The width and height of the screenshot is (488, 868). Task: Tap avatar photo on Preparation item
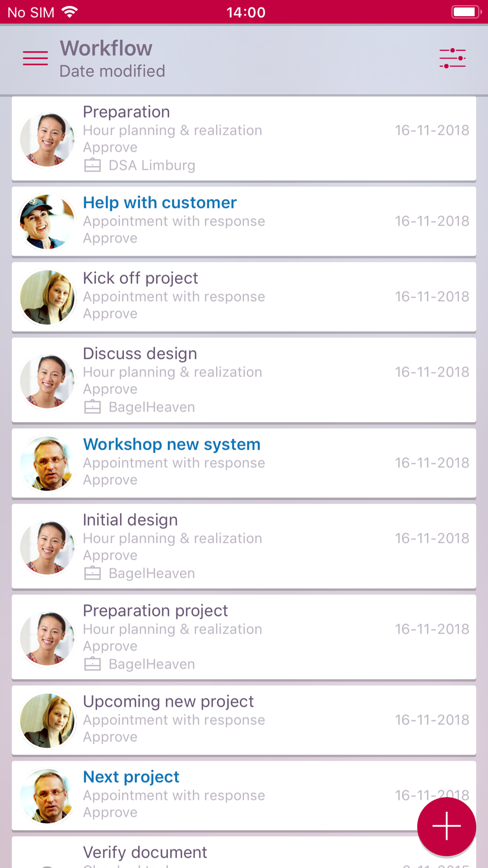[x=47, y=140]
